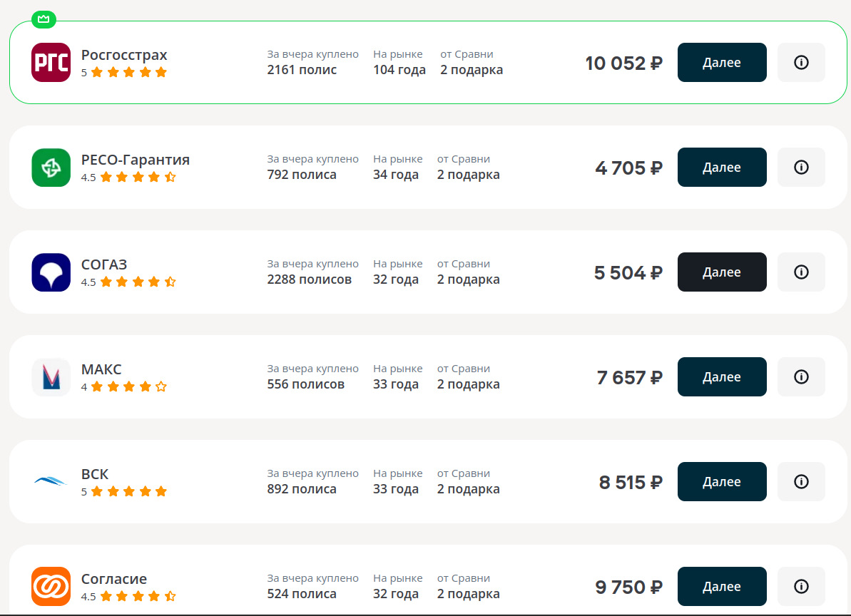Screen dimensions: 851x616
Task: Click the Росгосстрах company logo
Action: (51, 63)
